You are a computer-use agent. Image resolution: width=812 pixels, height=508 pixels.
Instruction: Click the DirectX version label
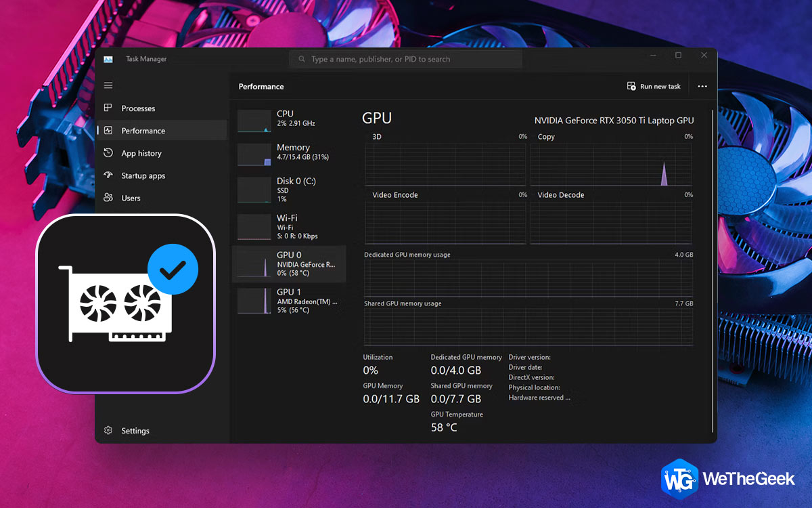point(532,377)
